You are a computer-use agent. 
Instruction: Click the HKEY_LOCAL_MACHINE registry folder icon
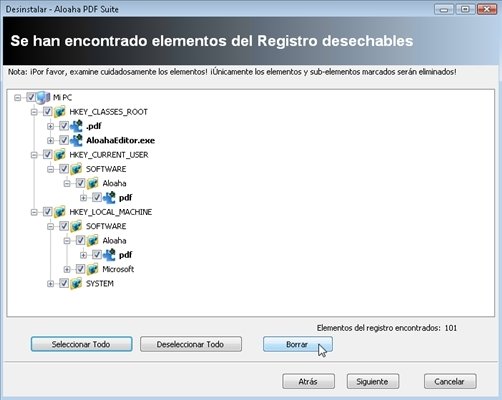tap(60, 212)
